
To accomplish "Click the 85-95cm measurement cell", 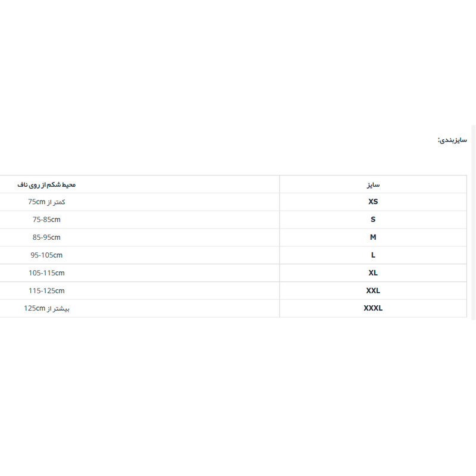I will click(x=46, y=237).
